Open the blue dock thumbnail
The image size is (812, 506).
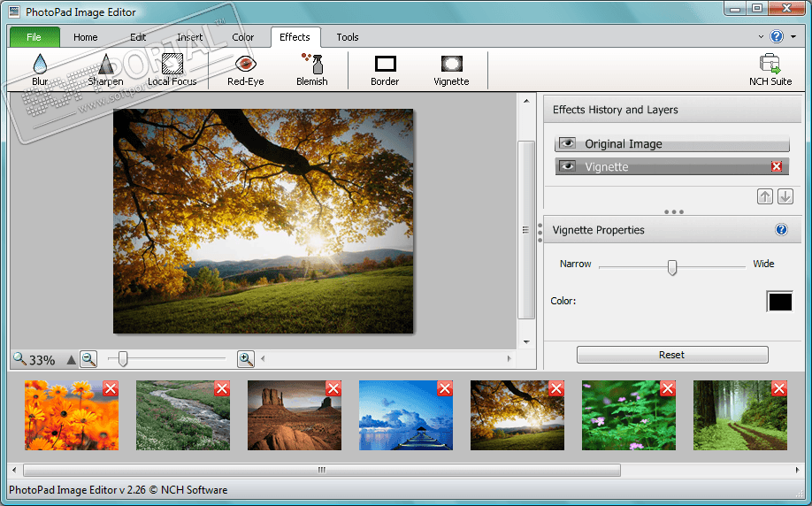(x=406, y=416)
